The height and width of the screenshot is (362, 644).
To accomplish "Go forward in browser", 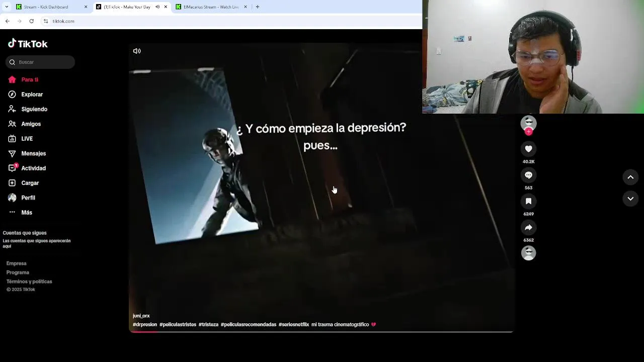I will (19, 21).
